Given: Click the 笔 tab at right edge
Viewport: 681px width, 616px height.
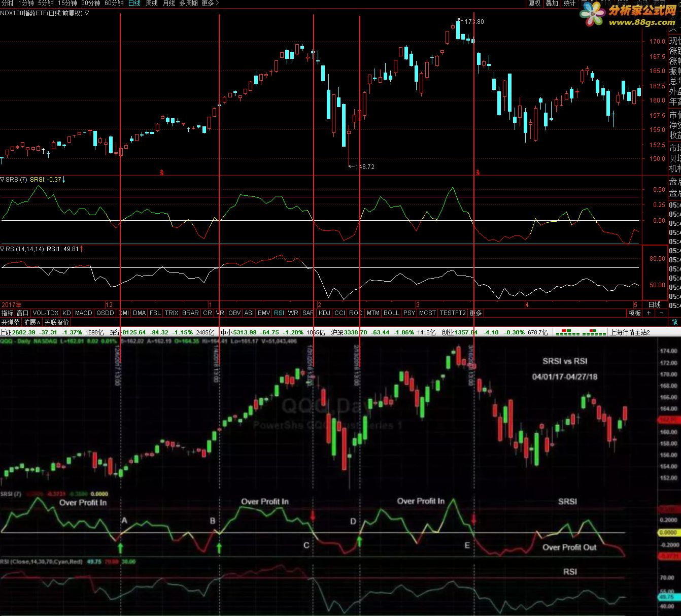Looking at the screenshot, I should 674,322.
